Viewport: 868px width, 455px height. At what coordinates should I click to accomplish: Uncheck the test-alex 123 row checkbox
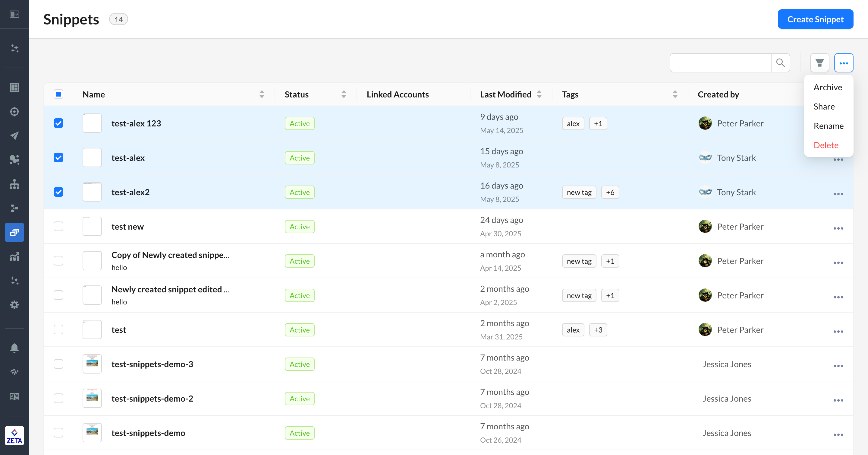coord(58,123)
